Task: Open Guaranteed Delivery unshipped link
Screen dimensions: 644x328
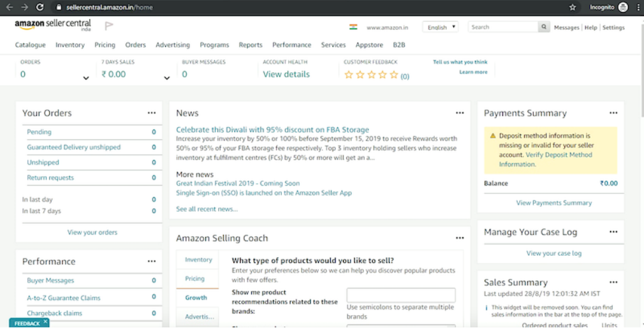Action: coord(73,147)
